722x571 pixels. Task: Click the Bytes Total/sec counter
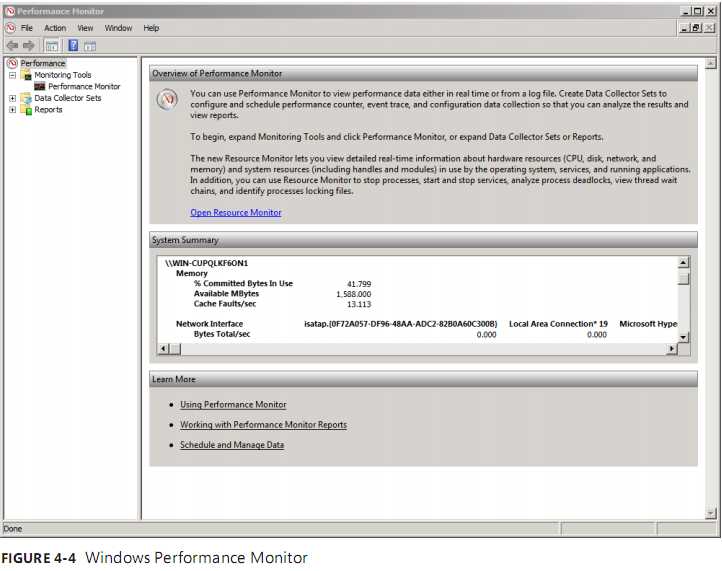(x=222, y=334)
